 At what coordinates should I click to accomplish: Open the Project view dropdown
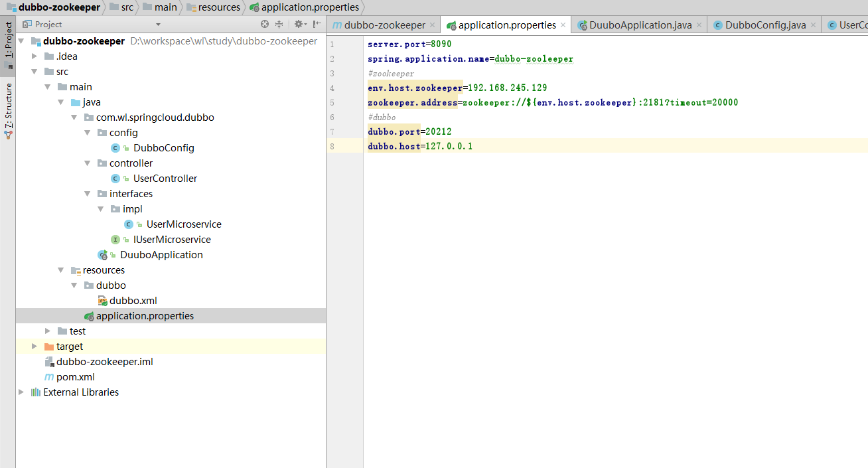click(158, 25)
